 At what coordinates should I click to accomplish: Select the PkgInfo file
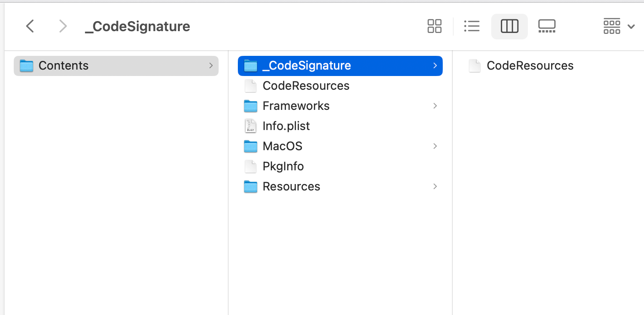click(x=283, y=166)
